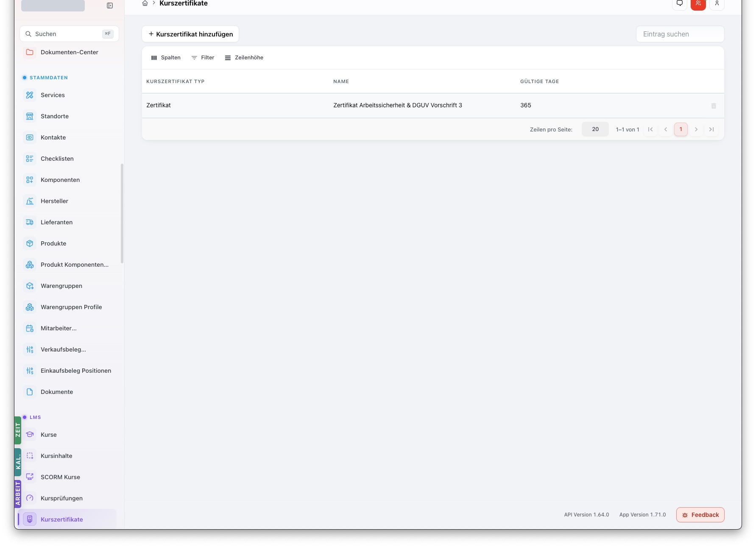
Task: Toggle the ZEIT side tab
Action: pos(18,430)
